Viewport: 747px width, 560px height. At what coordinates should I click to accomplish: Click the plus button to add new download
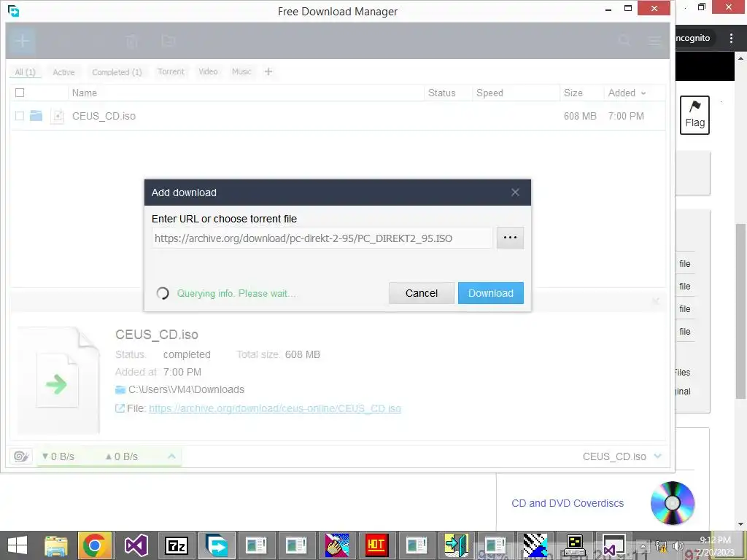[x=22, y=41]
